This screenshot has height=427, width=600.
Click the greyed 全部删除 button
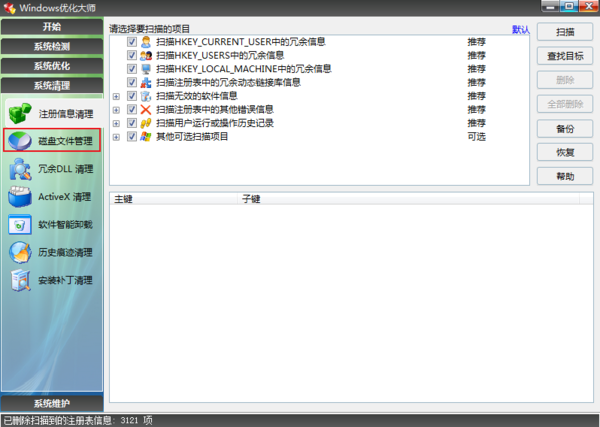pos(565,104)
